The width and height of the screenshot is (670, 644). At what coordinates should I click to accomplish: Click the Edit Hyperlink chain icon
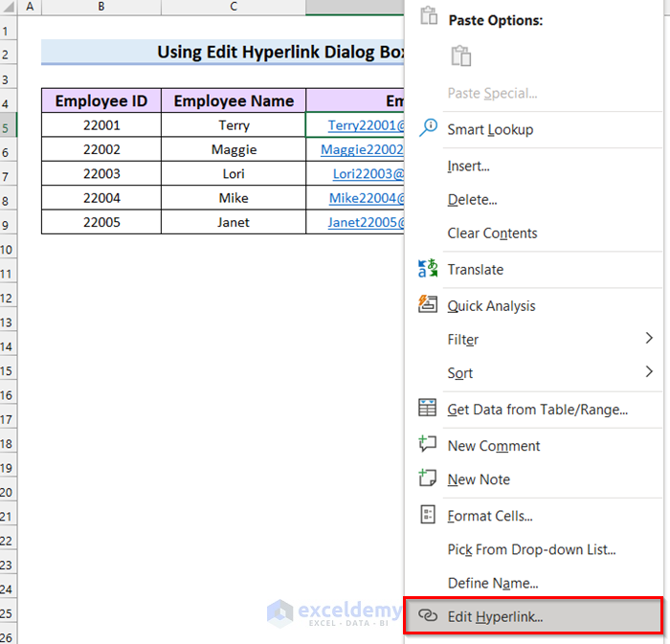pyautogui.click(x=428, y=615)
